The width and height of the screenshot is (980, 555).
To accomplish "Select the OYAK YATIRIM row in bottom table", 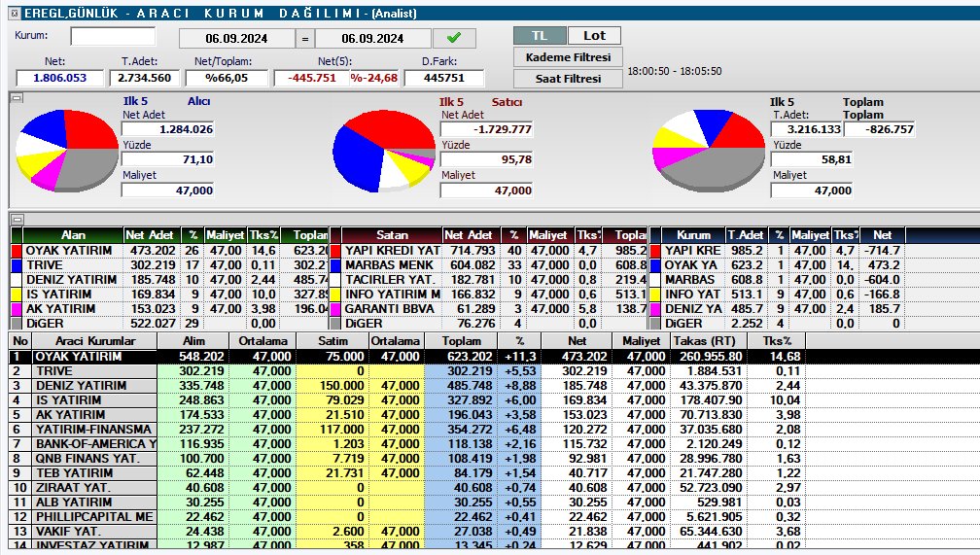I will [x=494, y=357].
